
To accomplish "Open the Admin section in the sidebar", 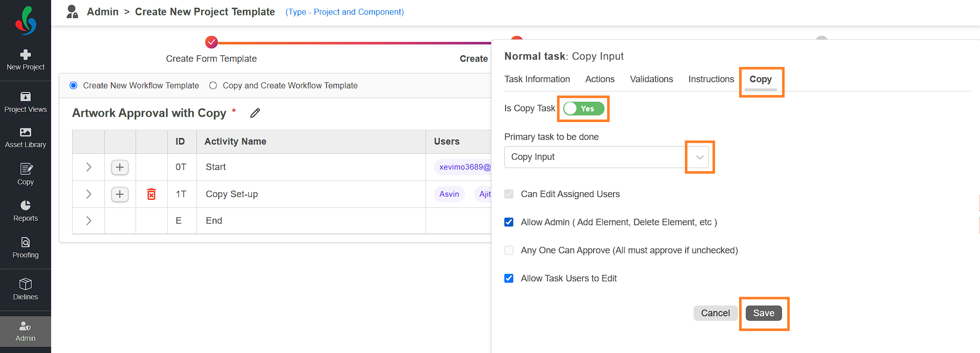I will point(26,332).
